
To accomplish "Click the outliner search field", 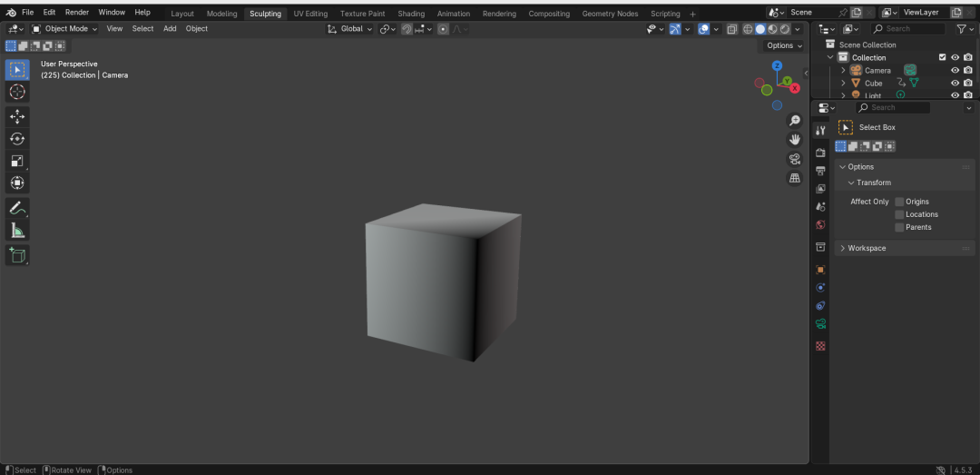I will (908, 29).
